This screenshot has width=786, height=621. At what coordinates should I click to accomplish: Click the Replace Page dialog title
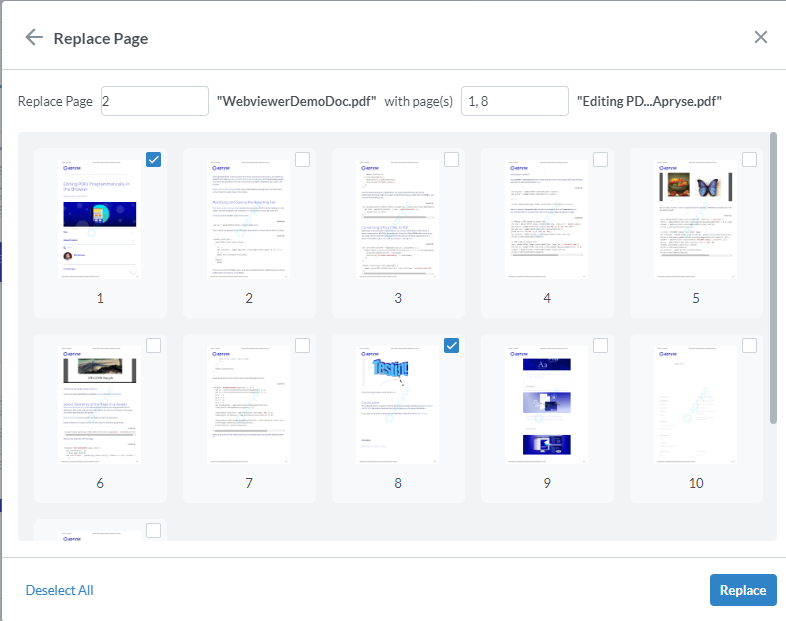[101, 38]
